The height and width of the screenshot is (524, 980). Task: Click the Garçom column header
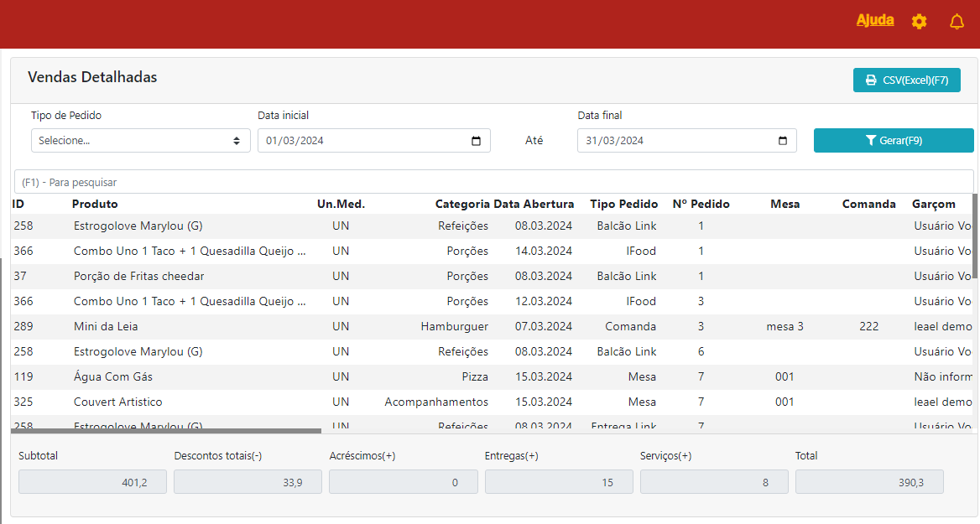(x=933, y=204)
